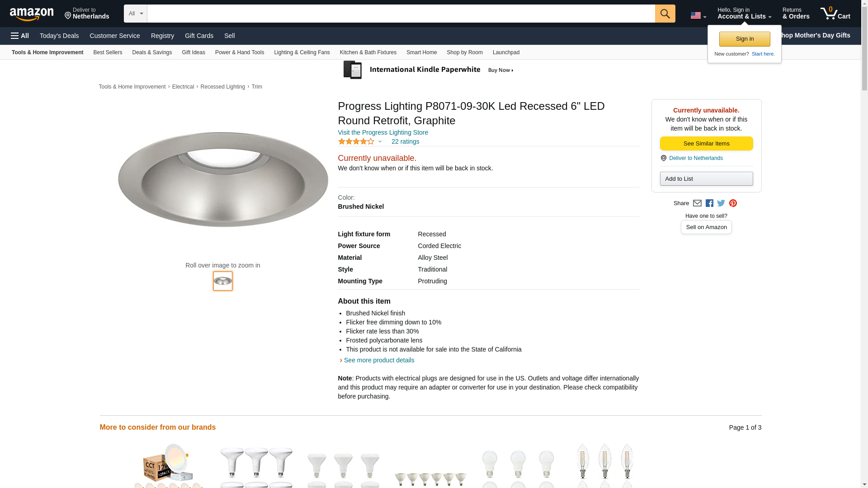The image size is (868, 488).
Task: Open the shopping cart
Action: [x=835, y=14]
